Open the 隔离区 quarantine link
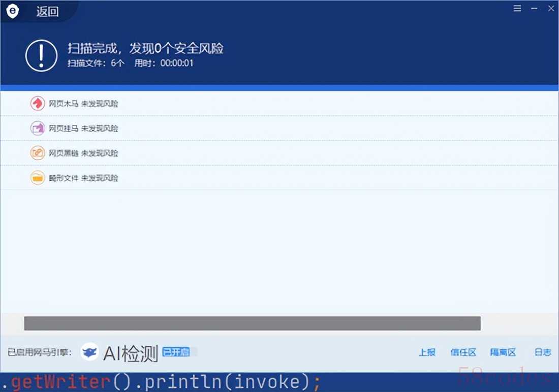 click(503, 352)
